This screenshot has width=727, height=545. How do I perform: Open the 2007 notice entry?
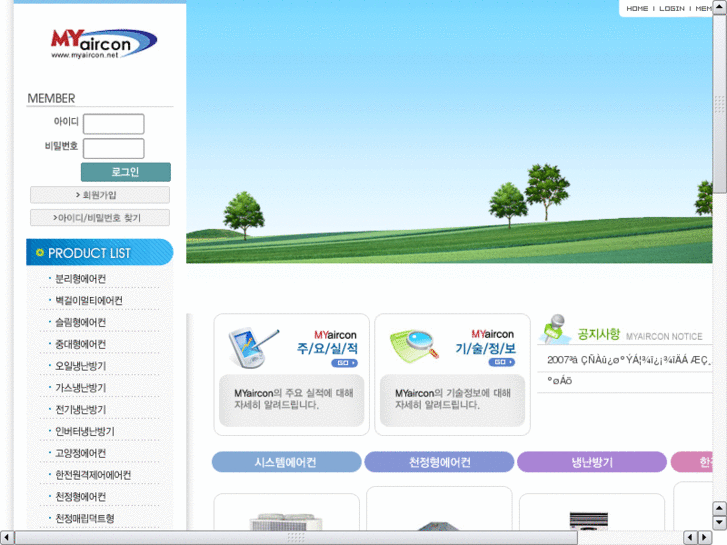point(628,360)
